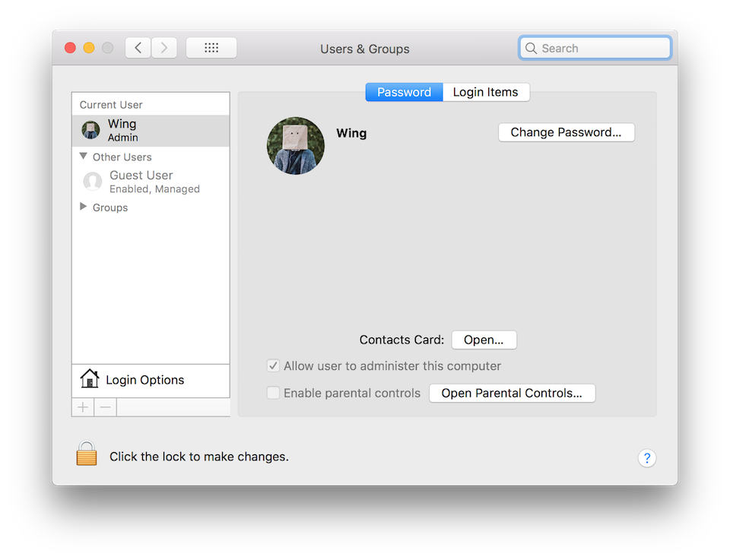730x560 pixels.
Task: Click the lock icon to make changes
Action: point(86,453)
